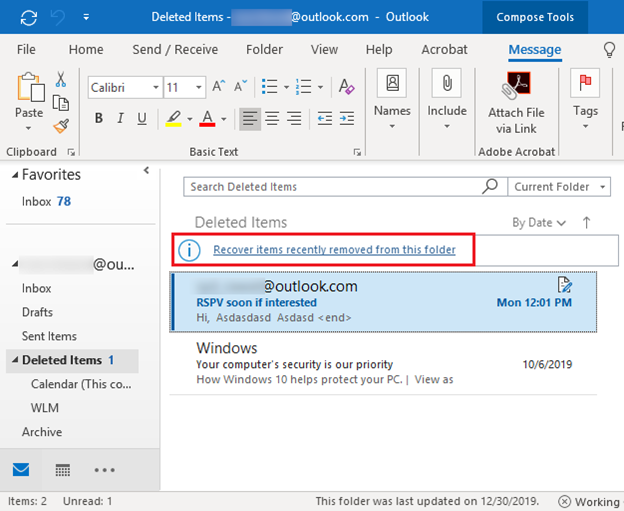Image resolution: width=624 pixels, height=511 pixels.
Task: Open the RSPV soon if interested email
Action: [383, 302]
